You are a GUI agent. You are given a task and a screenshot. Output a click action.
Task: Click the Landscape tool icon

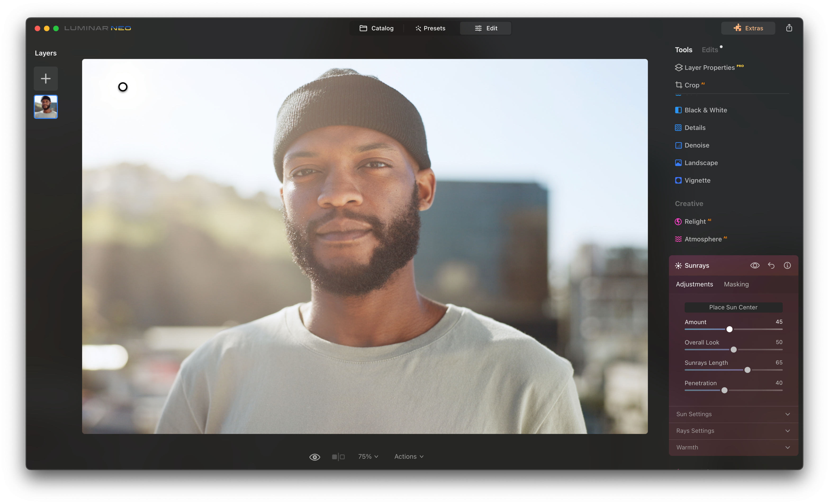pos(678,162)
